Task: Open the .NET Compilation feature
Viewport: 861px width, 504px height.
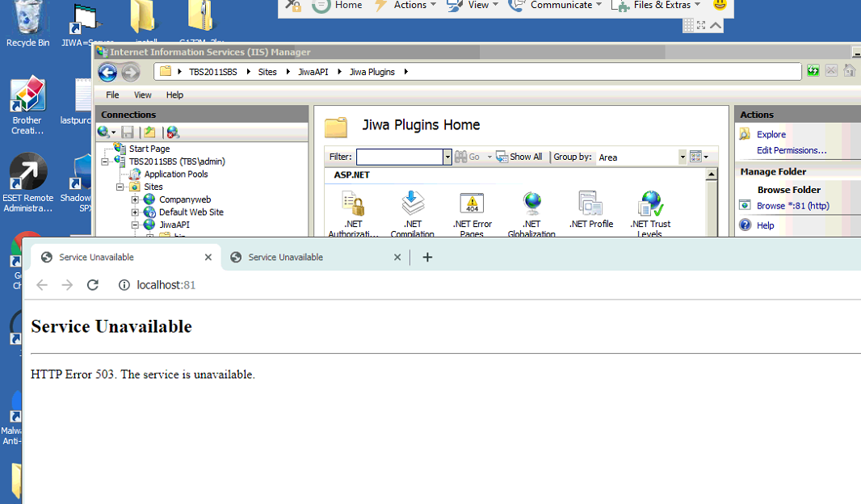Action: coord(413,205)
